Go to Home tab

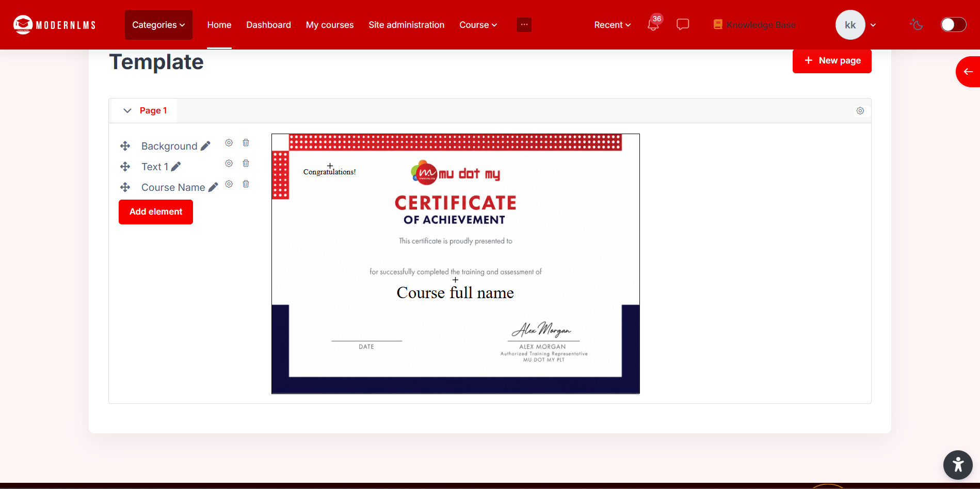[219, 25]
